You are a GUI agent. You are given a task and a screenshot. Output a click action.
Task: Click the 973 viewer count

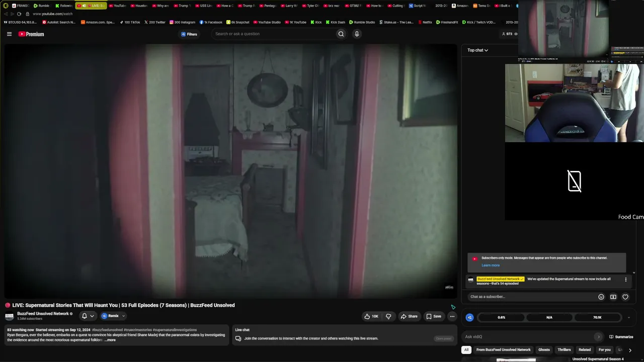point(509,34)
